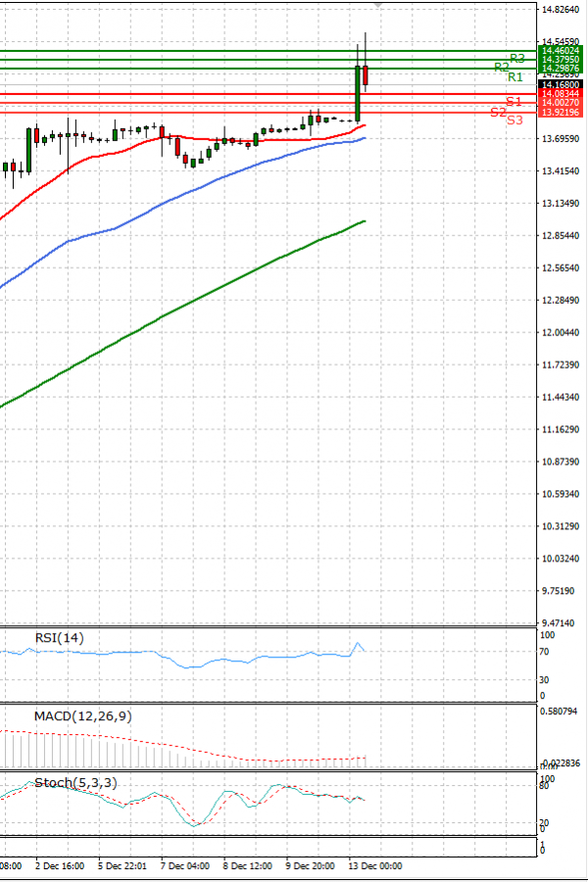Click the final red candlestick on the chart
The width and height of the screenshot is (588, 882).
[366, 74]
